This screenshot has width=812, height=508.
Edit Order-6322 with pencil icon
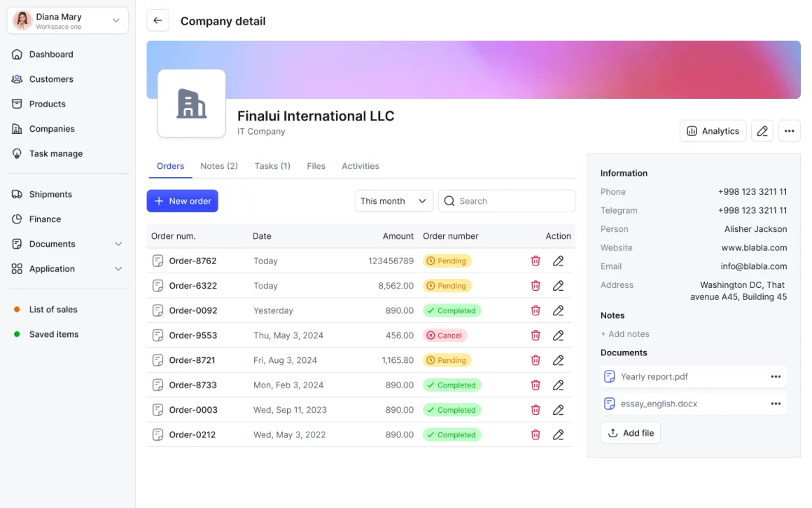click(x=558, y=286)
